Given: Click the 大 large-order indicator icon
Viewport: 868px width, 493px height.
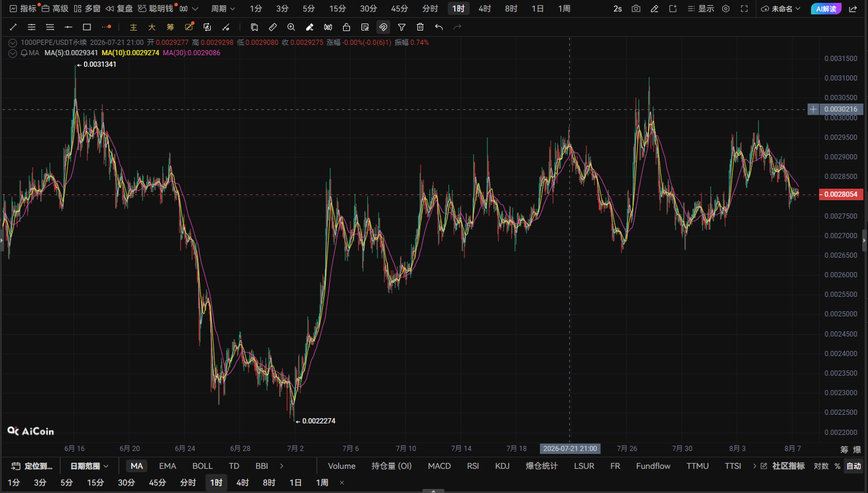Looking at the screenshot, I should 152,27.
